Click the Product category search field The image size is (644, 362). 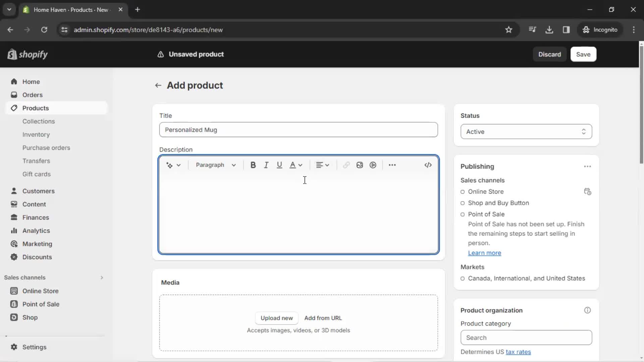point(526,338)
